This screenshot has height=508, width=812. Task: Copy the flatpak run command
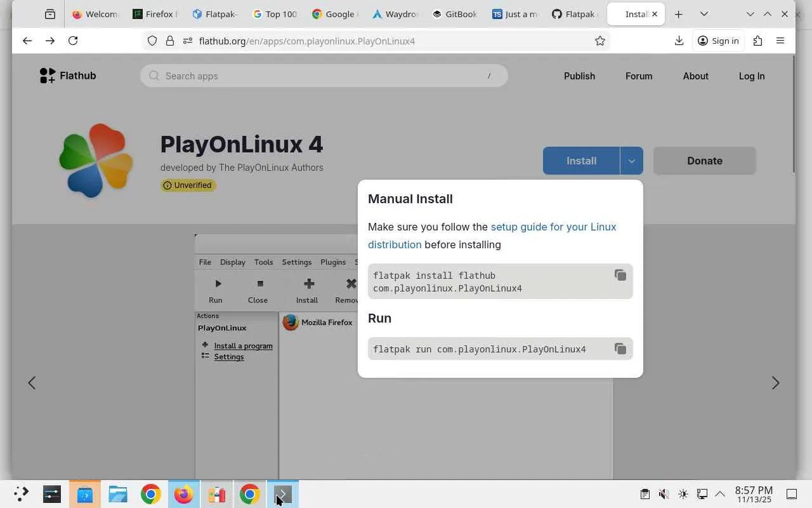(x=620, y=349)
